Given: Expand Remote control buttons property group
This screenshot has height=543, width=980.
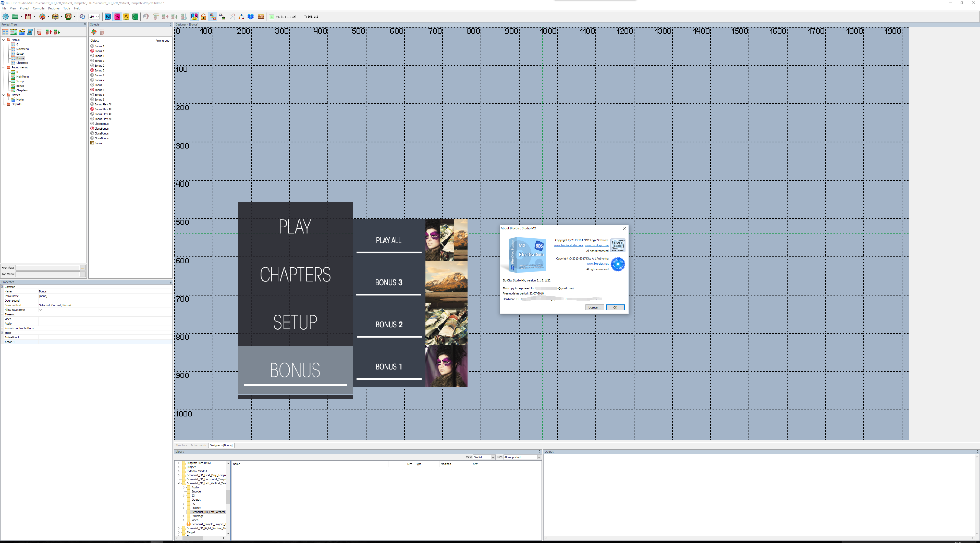Looking at the screenshot, I should (2, 328).
